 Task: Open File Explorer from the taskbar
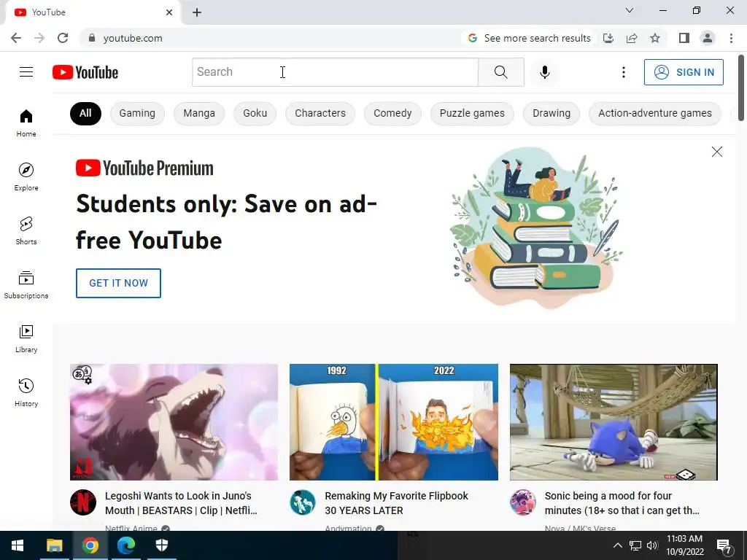click(x=54, y=545)
